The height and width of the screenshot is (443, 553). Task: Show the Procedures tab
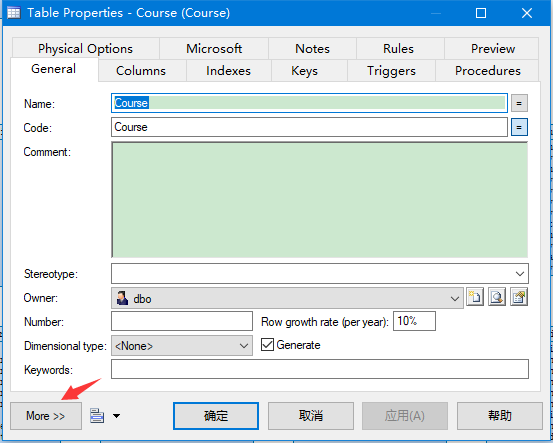pyautogui.click(x=488, y=71)
